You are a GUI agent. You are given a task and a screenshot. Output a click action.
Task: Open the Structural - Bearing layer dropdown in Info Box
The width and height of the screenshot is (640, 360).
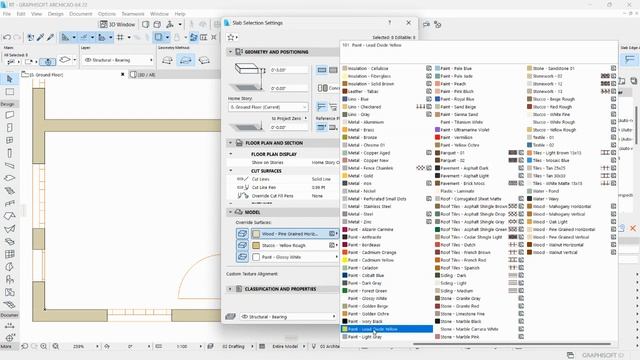coord(118,60)
